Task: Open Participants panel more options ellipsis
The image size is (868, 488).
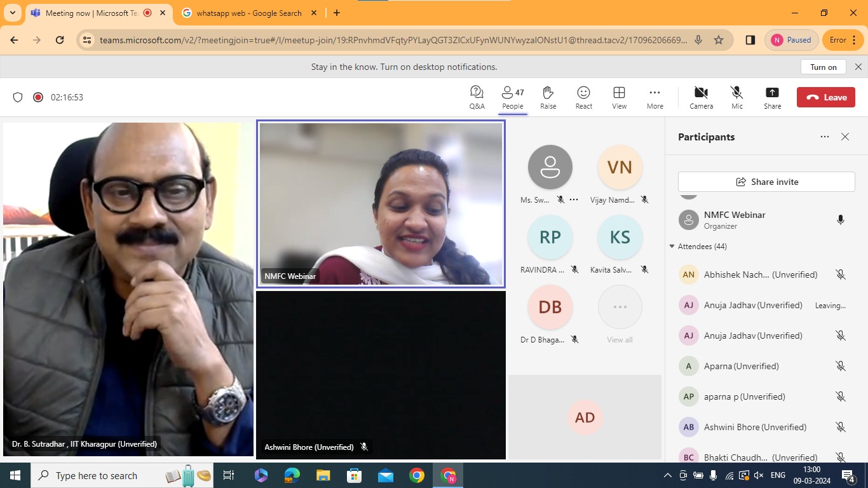Action: pyautogui.click(x=824, y=137)
